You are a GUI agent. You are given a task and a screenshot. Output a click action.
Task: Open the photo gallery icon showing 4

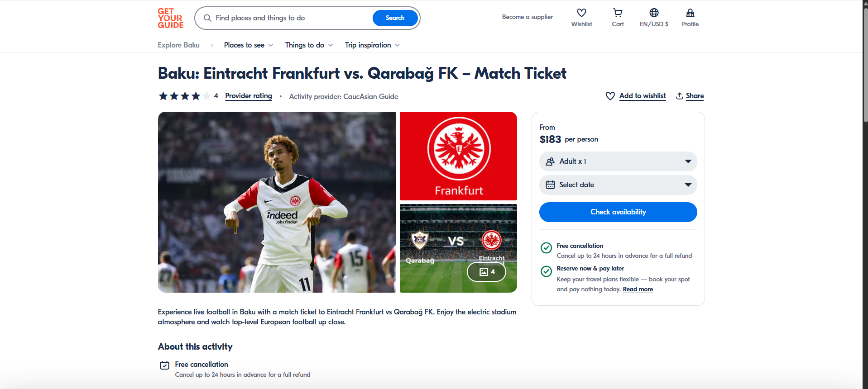(x=486, y=272)
